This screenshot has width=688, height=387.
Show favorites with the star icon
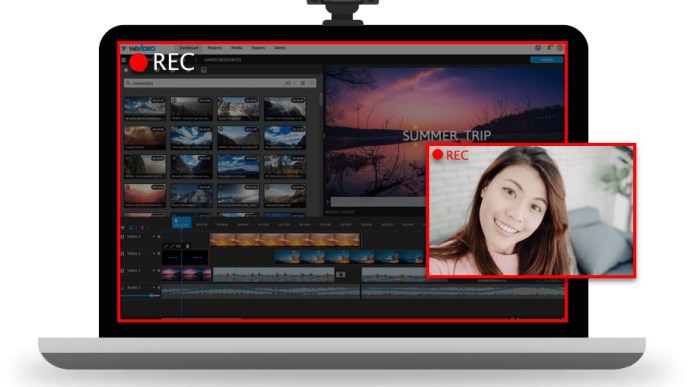click(126, 70)
